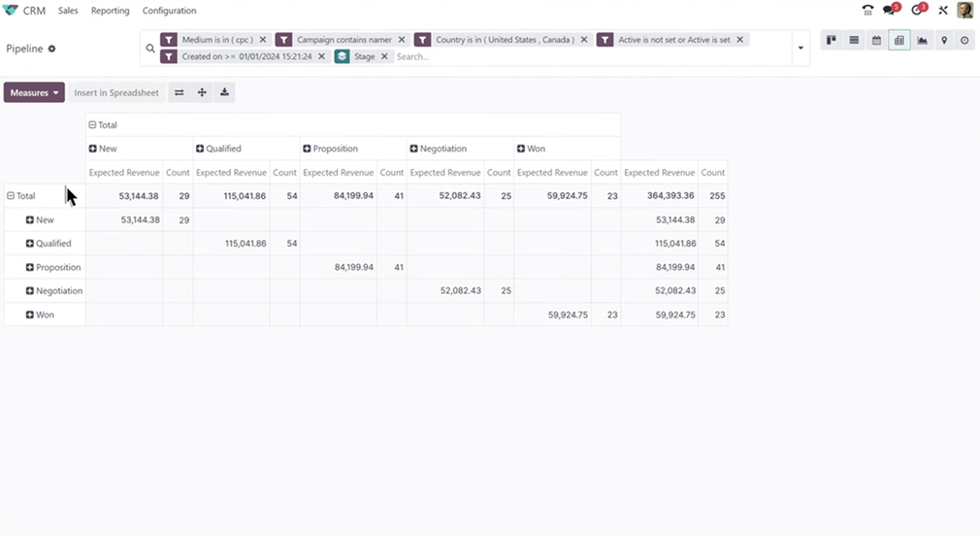The height and width of the screenshot is (536, 980).
Task: Open the Map view
Action: (x=943, y=41)
